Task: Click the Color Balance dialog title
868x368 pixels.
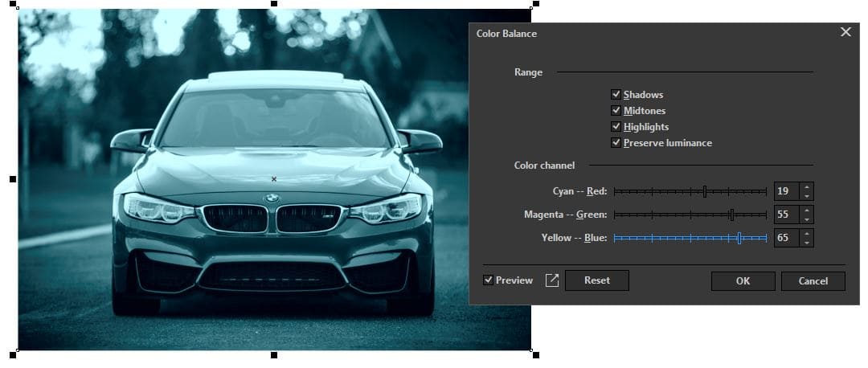Action: 506,34
